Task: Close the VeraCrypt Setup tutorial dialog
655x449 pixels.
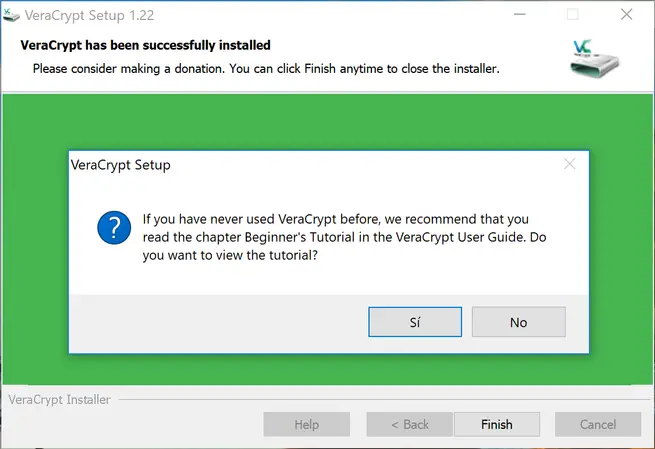Action: pos(569,165)
